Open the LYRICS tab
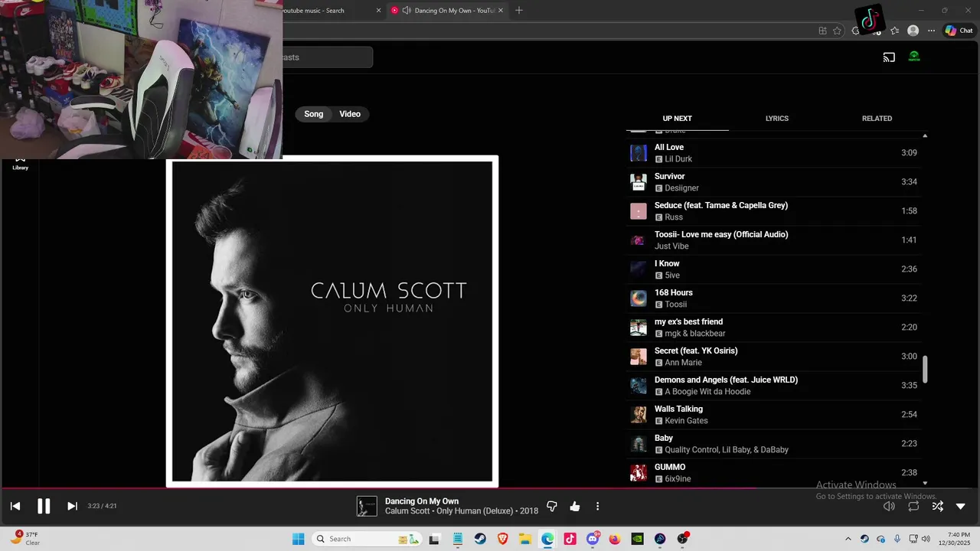980x551 pixels. (x=777, y=119)
